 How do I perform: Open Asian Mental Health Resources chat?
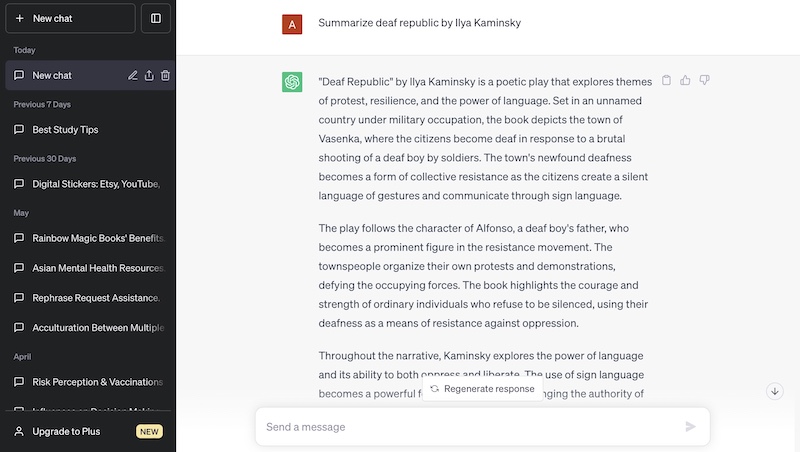pyautogui.click(x=98, y=268)
